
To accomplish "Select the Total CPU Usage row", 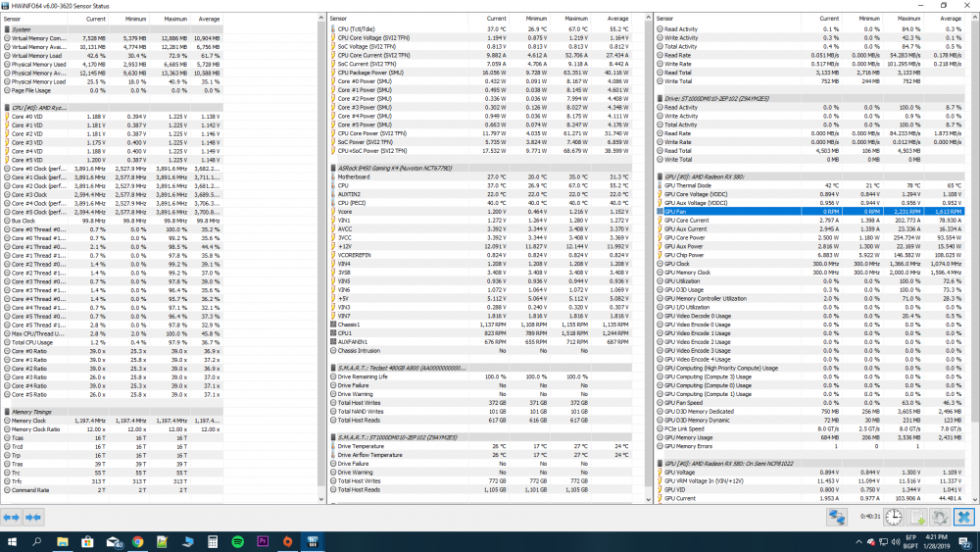I will pyautogui.click(x=113, y=342).
